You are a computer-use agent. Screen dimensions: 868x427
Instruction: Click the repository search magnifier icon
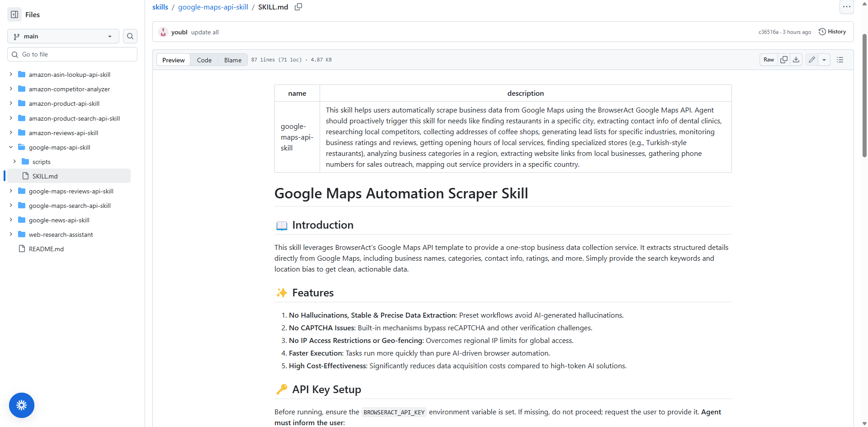click(130, 36)
